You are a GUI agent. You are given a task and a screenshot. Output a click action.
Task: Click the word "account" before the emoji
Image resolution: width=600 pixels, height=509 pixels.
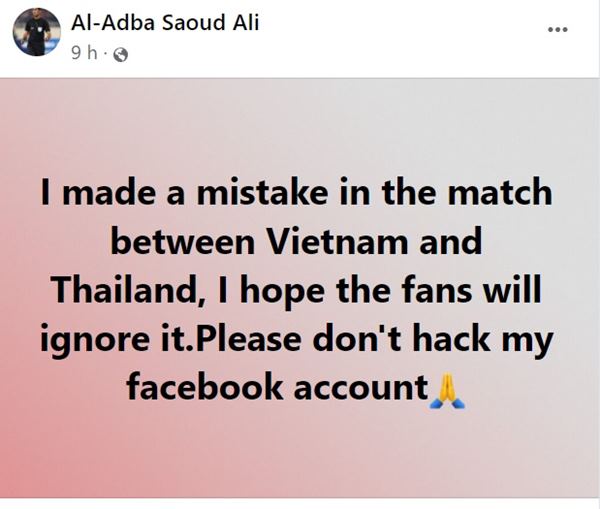363,387
